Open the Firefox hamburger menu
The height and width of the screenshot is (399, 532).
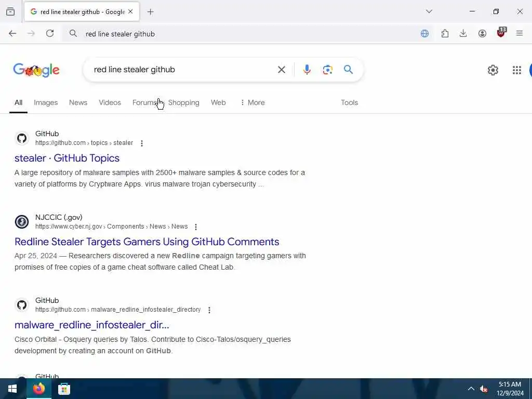point(520,33)
